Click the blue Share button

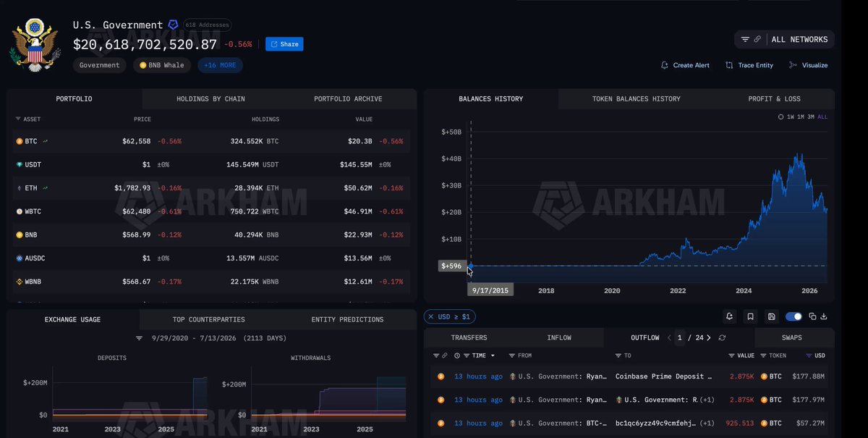pos(284,44)
